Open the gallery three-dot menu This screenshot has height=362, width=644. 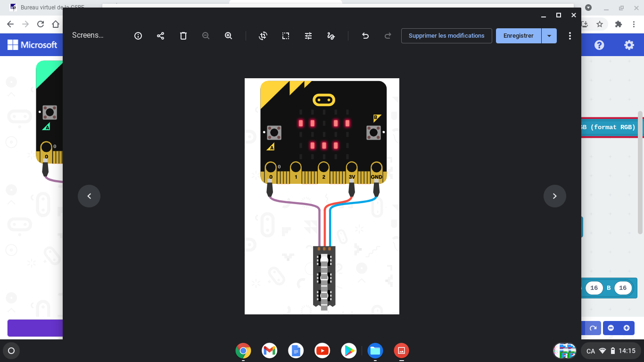click(x=570, y=36)
